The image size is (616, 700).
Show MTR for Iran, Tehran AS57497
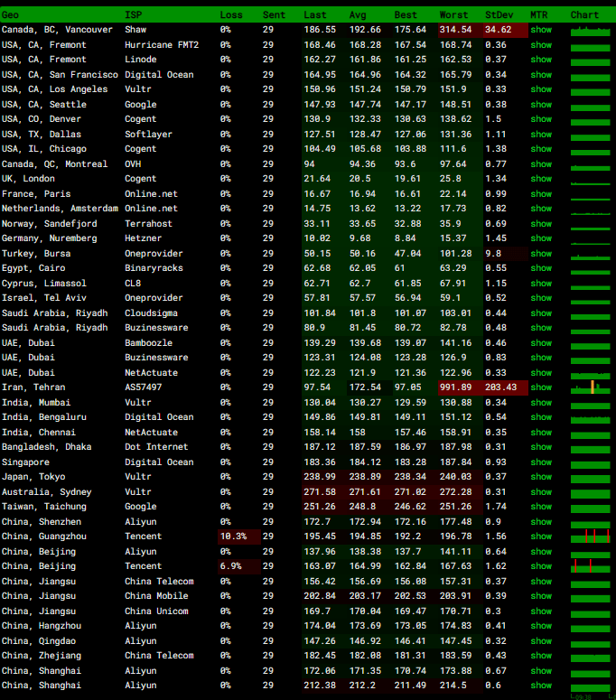tap(541, 387)
